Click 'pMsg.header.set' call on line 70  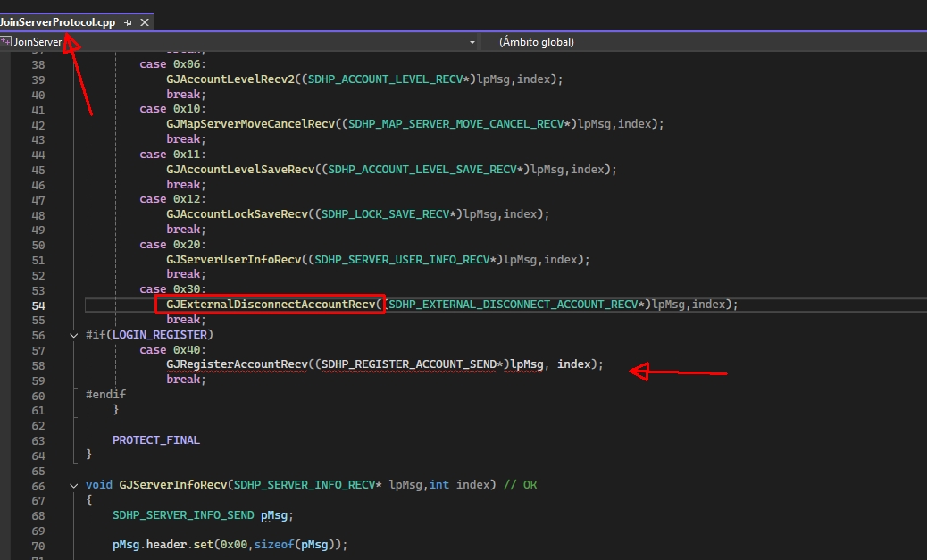(163, 545)
